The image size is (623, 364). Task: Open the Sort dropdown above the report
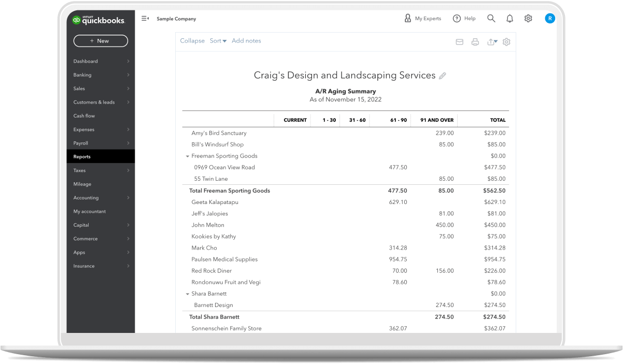(x=218, y=40)
